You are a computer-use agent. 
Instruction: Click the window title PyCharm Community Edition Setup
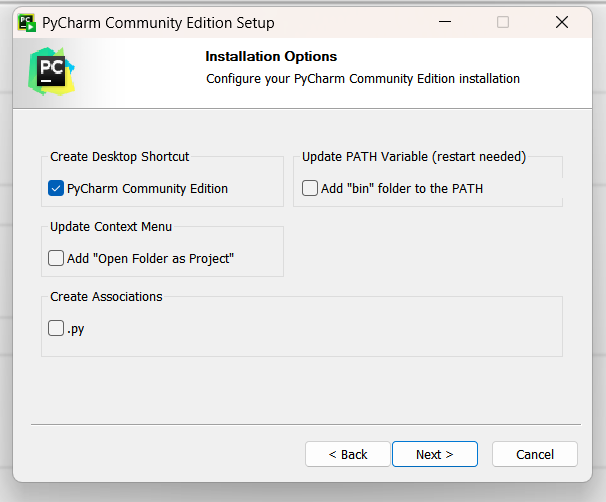point(158,23)
